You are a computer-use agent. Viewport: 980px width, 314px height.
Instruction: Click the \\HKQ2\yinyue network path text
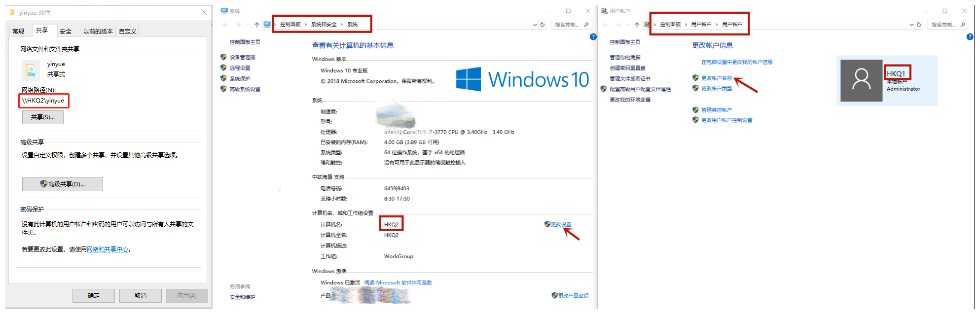43,101
